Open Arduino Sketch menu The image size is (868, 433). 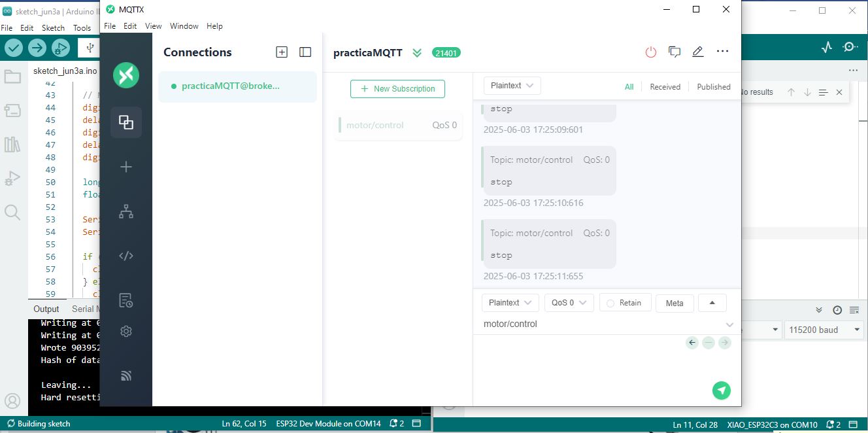53,28
